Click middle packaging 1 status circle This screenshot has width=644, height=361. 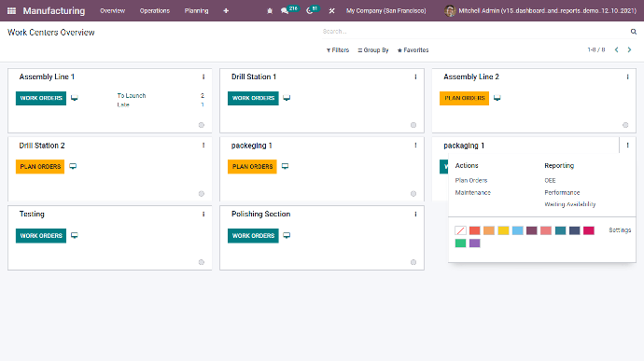(x=413, y=193)
